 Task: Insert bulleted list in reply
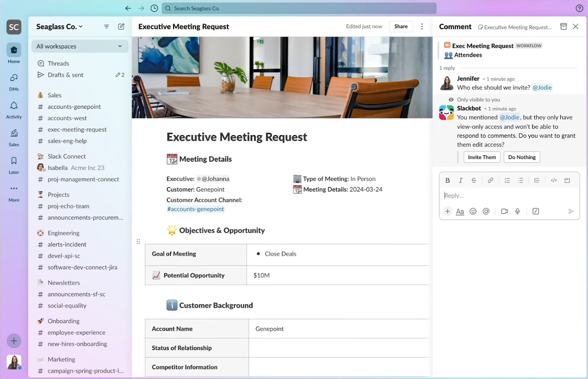(520, 180)
